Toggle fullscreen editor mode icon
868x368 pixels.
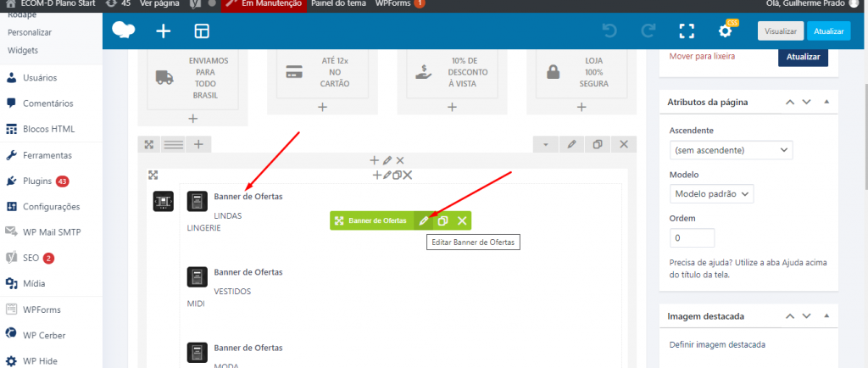pos(687,31)
